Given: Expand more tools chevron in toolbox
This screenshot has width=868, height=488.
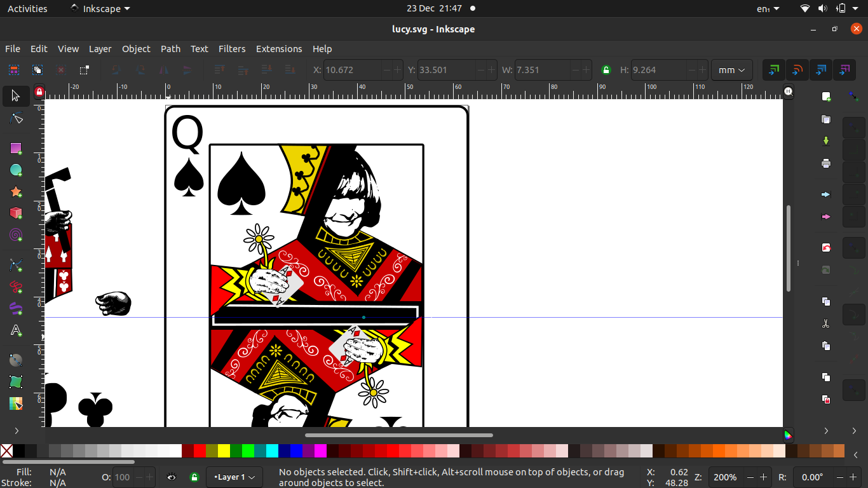Looking at the screenshot, I should (16, 431).
